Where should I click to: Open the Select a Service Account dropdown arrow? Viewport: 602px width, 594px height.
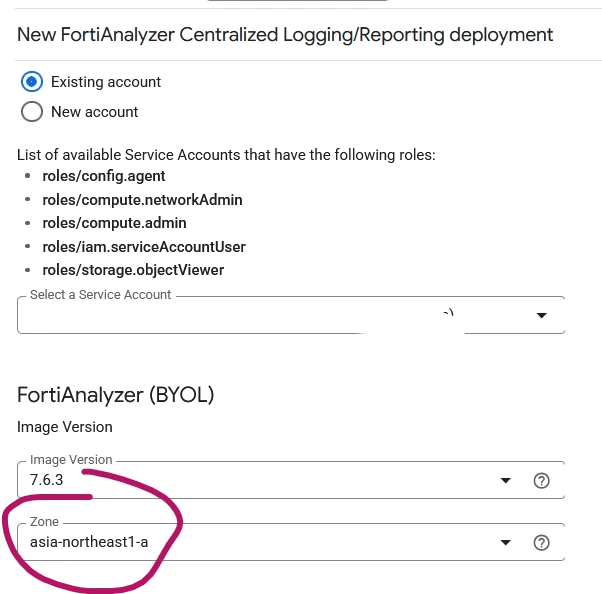coord(541,315)
